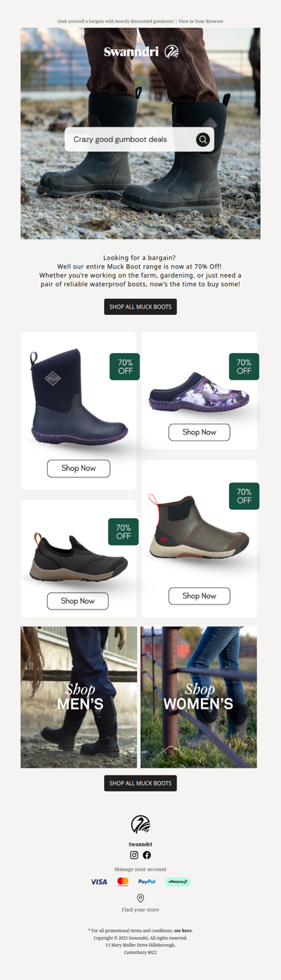This screenshot has width=281, height=980.
Task: Open the Swanndri Facebook icon
Action: pos(147,855)
